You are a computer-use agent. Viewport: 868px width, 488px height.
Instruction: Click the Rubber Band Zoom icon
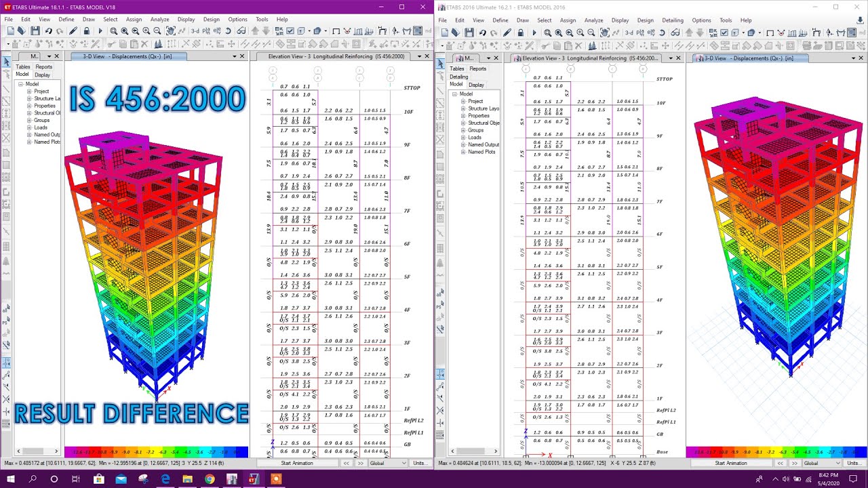pyautogui.click(x=114, y=32)
